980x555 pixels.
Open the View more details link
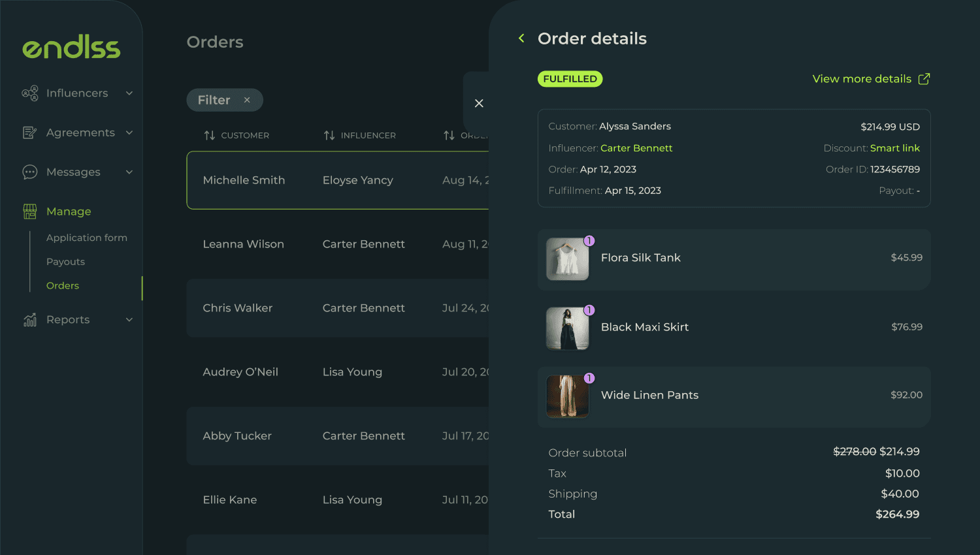[x=862, y=79]
